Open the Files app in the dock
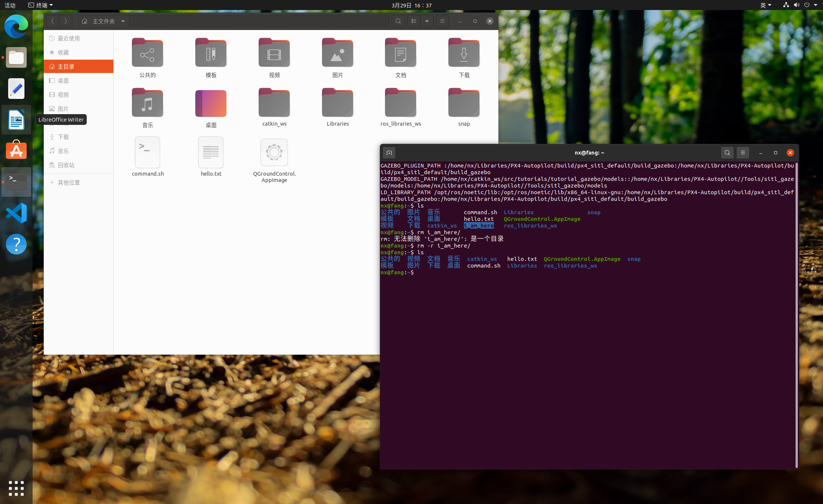 [x=16, y=57]
